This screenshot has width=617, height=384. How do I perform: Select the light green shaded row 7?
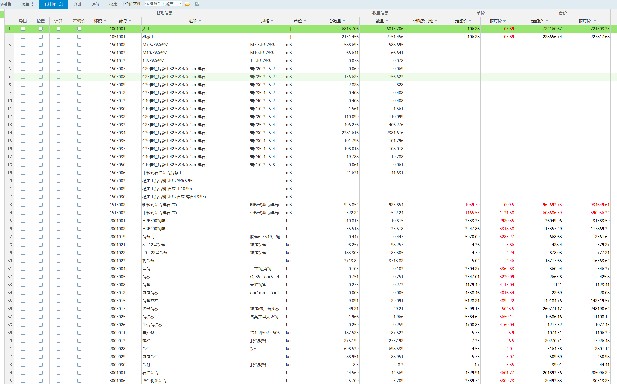point(307,77)
